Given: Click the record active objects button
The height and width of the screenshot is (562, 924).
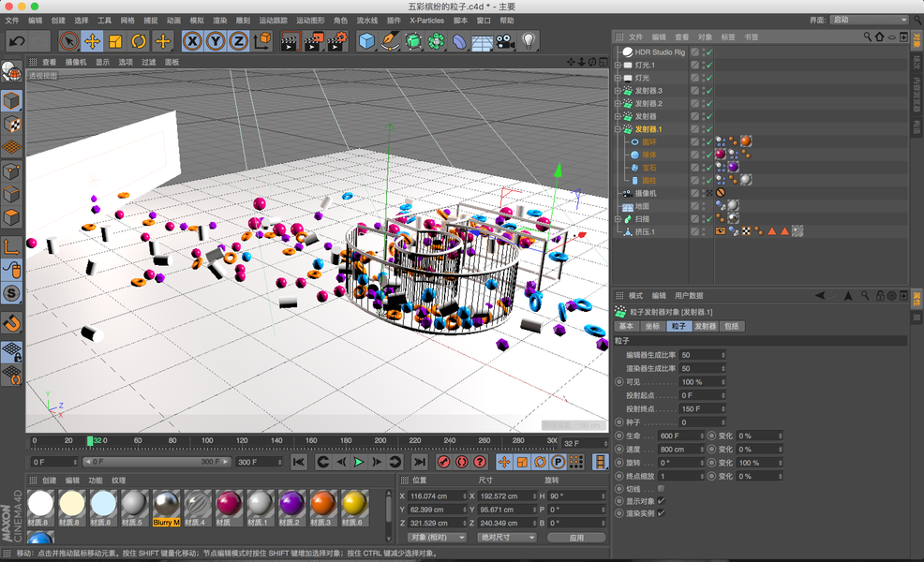Looking at the screenshot, I should (x=444, y=462).
